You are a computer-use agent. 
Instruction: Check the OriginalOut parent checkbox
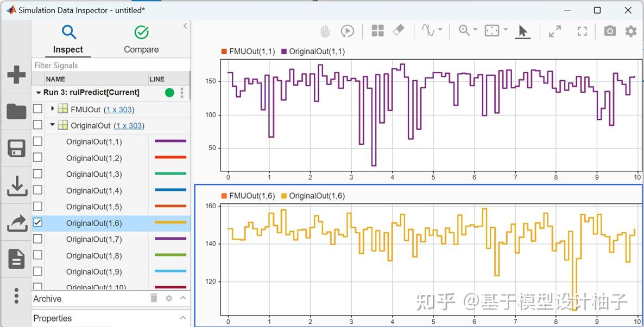[x=37, y=125]
